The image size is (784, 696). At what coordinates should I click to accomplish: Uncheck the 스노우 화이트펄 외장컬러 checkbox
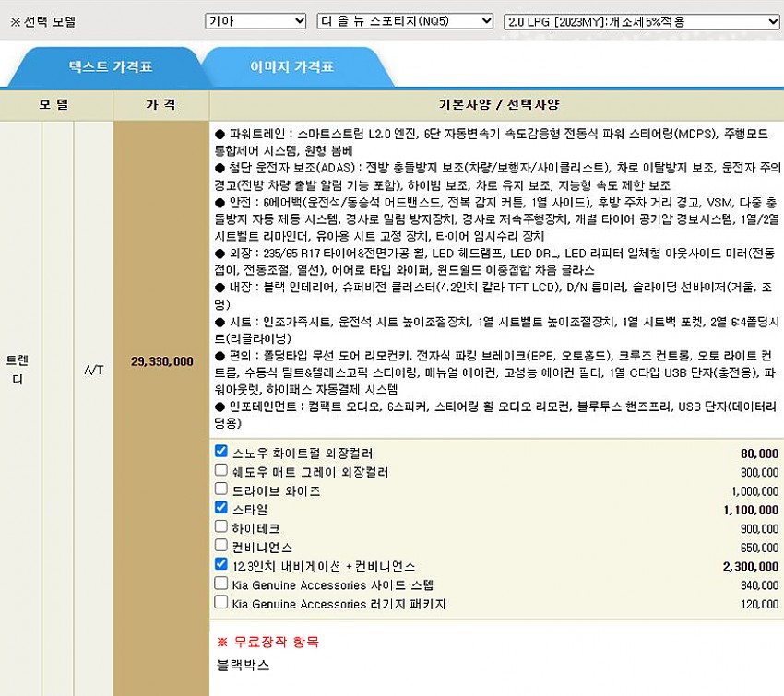tap(220, 452)
